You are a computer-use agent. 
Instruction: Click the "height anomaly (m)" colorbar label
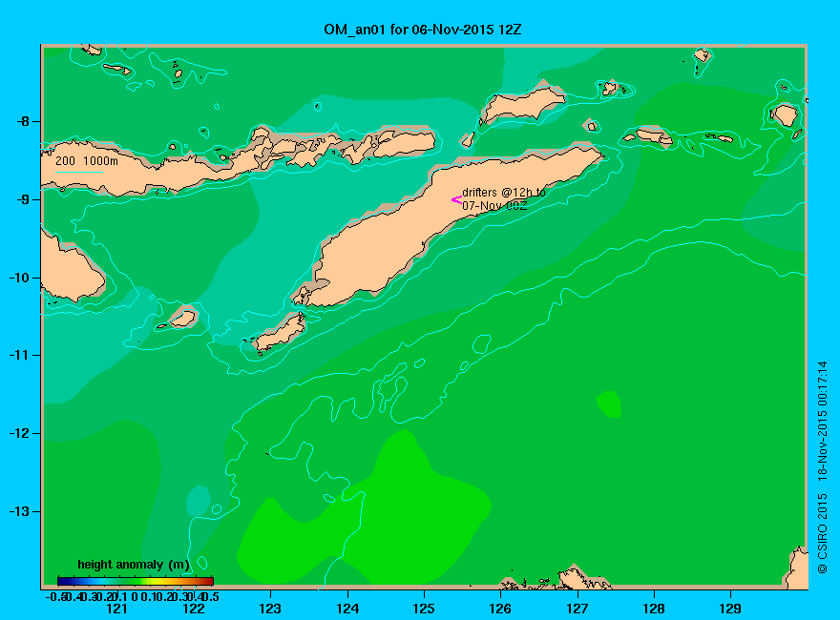point(134,565)
